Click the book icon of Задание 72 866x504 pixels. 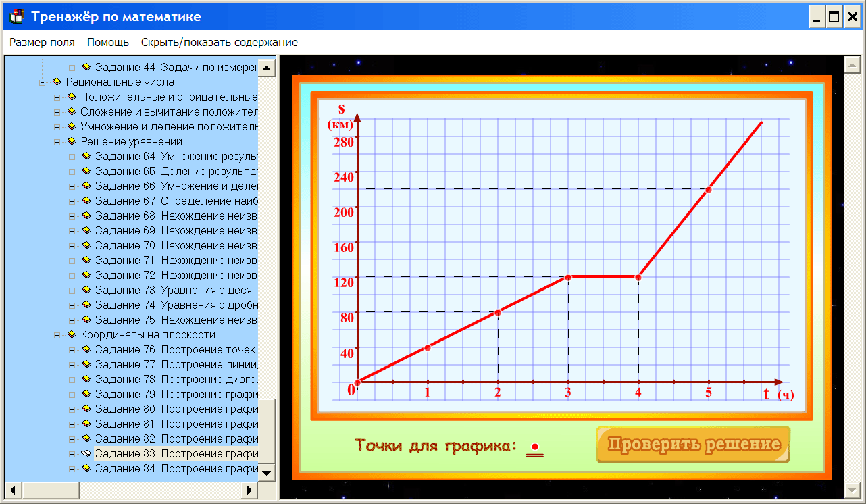tap(86, 275)
